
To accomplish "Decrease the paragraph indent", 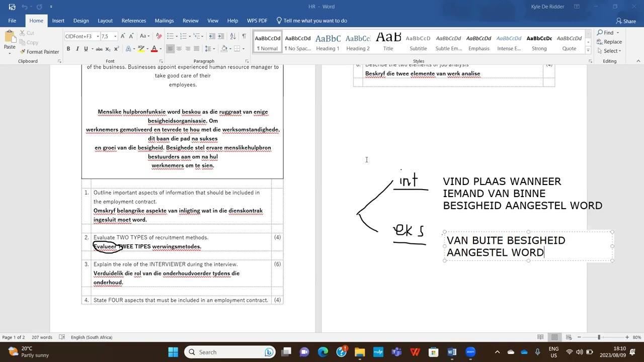I will point(212,36).
